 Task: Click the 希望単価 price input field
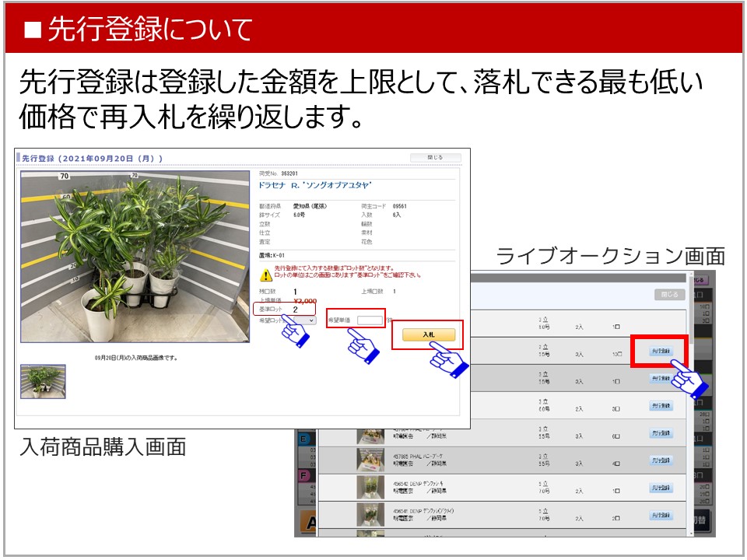[x=370, y=320]
